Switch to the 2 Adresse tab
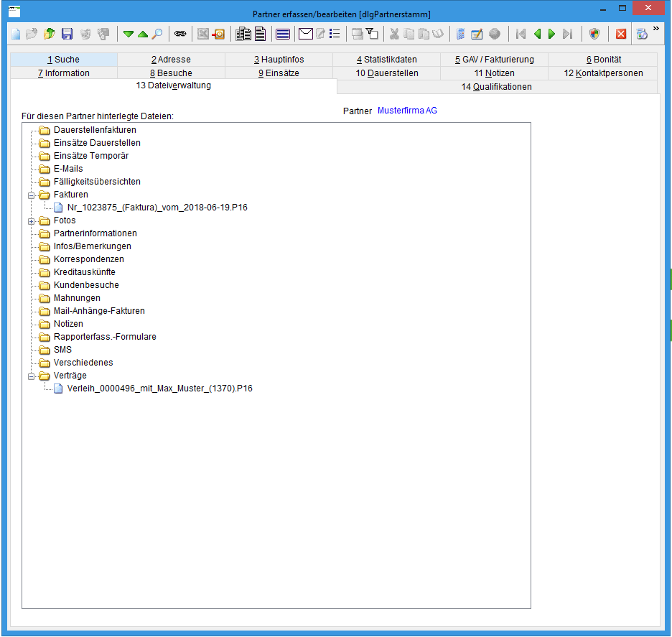Viewport: 672px width, 637px height. pyautogui.click(x=171, y=60)
